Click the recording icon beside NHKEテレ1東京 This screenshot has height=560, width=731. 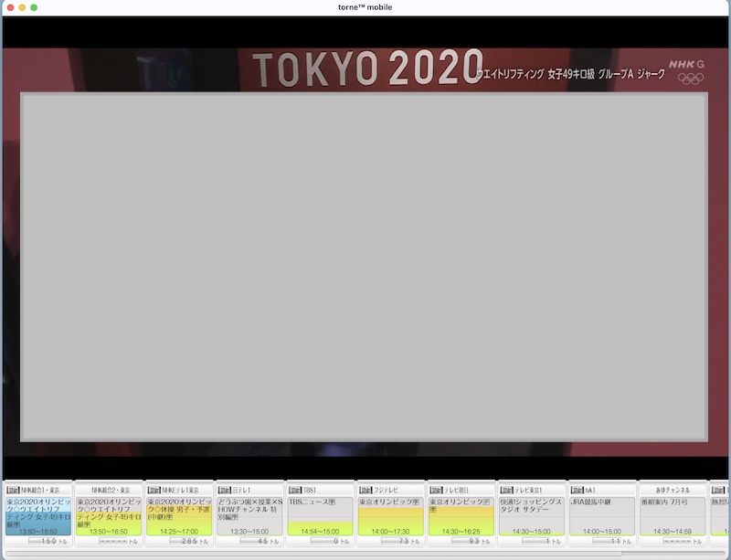[x=154, y=490]
